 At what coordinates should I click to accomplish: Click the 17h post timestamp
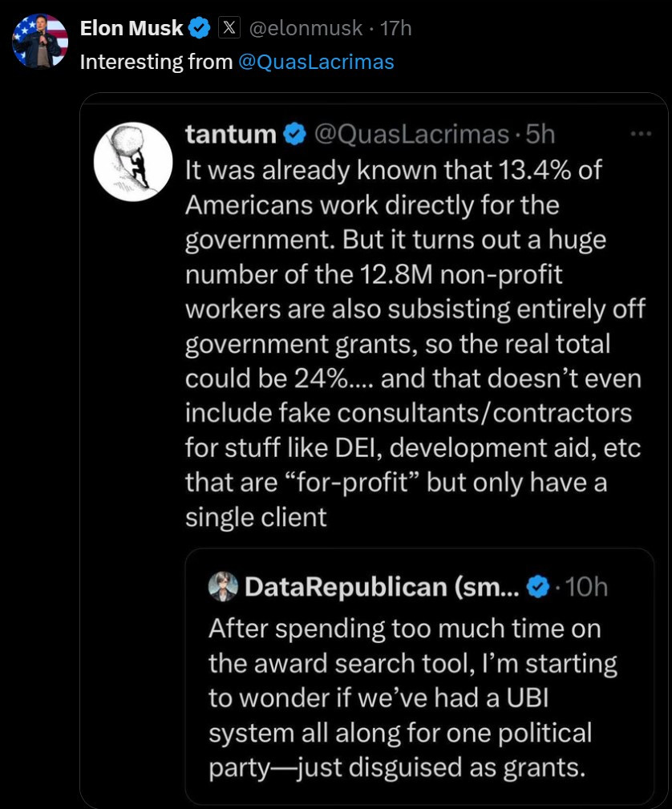(x=396, y=29)
